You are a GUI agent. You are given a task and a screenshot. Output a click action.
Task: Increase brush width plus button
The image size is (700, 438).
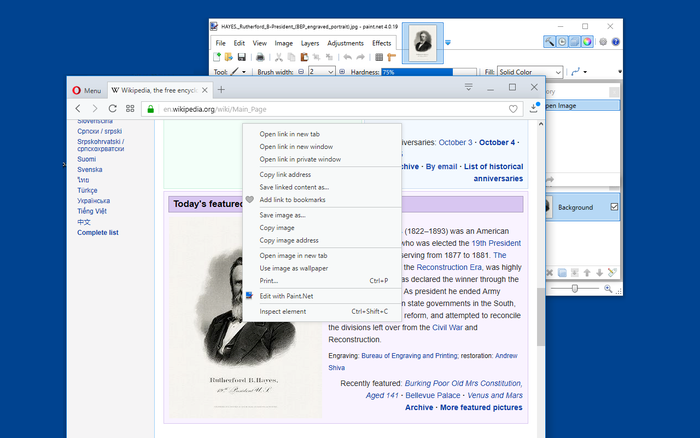click(x=342, y=72)
